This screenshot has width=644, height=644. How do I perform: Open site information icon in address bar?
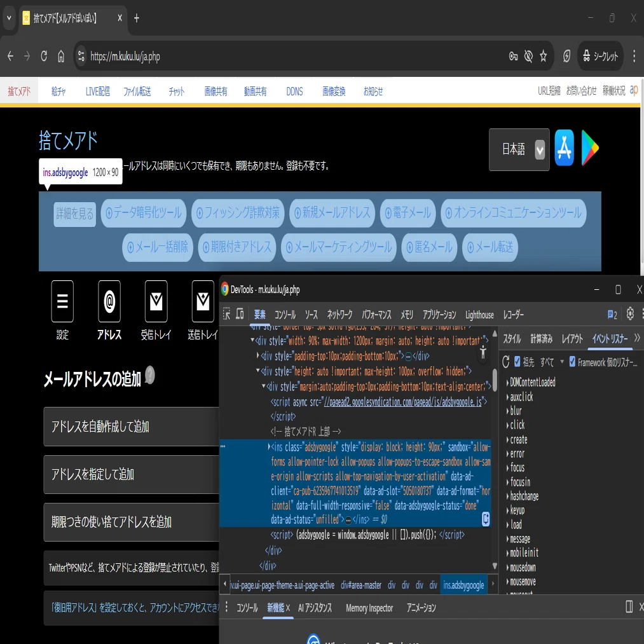[81, 57]
